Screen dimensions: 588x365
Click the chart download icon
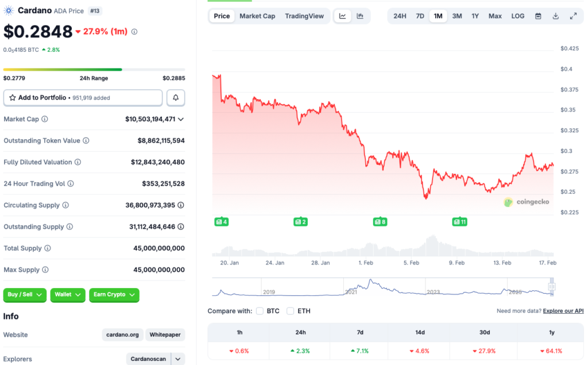555,16
